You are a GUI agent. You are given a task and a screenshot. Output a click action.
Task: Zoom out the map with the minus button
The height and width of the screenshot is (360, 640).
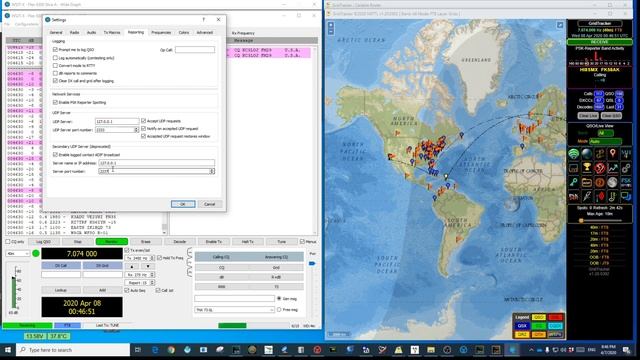click(331, 31)
